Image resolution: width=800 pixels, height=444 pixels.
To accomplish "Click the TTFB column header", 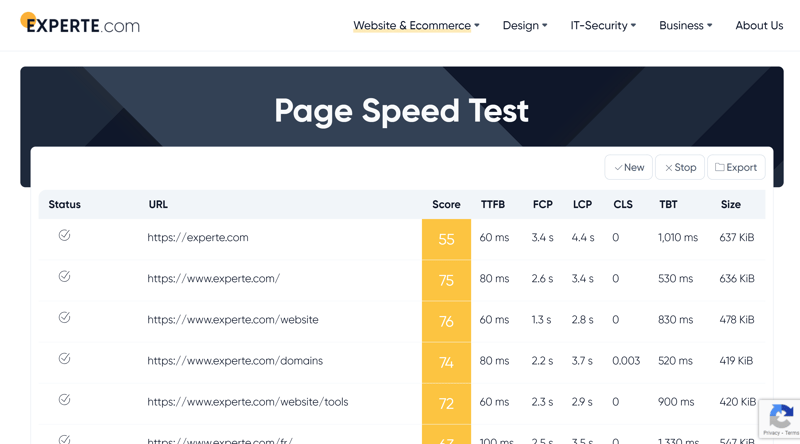I will pos(493,205).
